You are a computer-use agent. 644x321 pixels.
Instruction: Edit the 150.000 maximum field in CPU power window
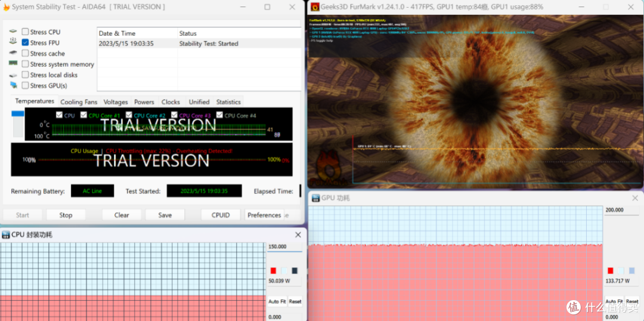(284, 247)
